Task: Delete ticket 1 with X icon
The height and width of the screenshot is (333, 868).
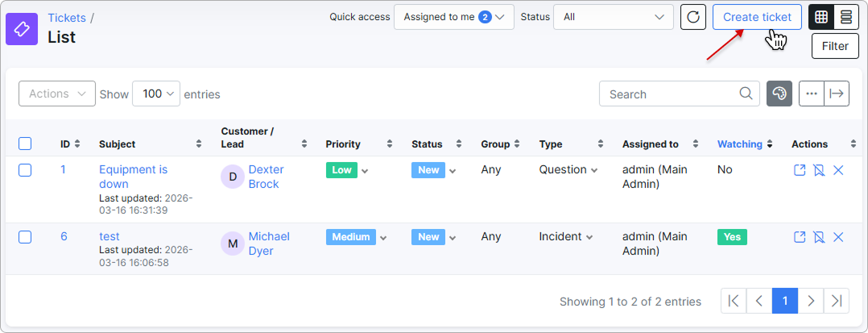Action: (838, 170)
